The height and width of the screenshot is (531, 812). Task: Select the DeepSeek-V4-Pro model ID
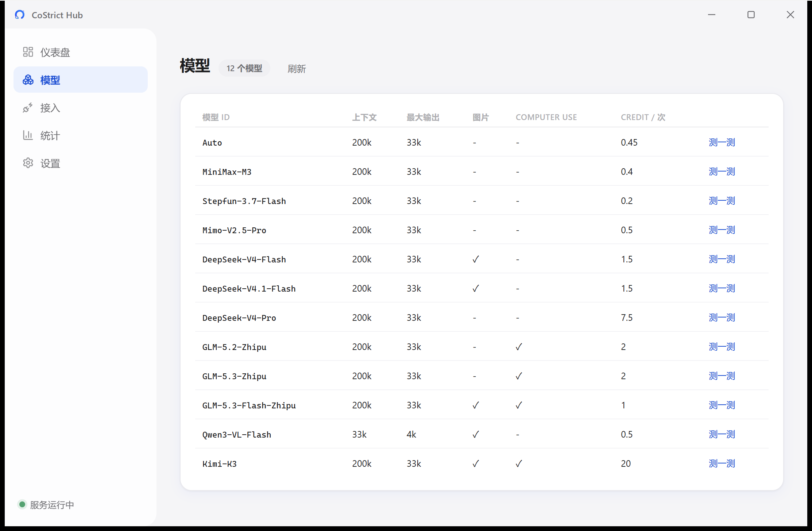239,318
